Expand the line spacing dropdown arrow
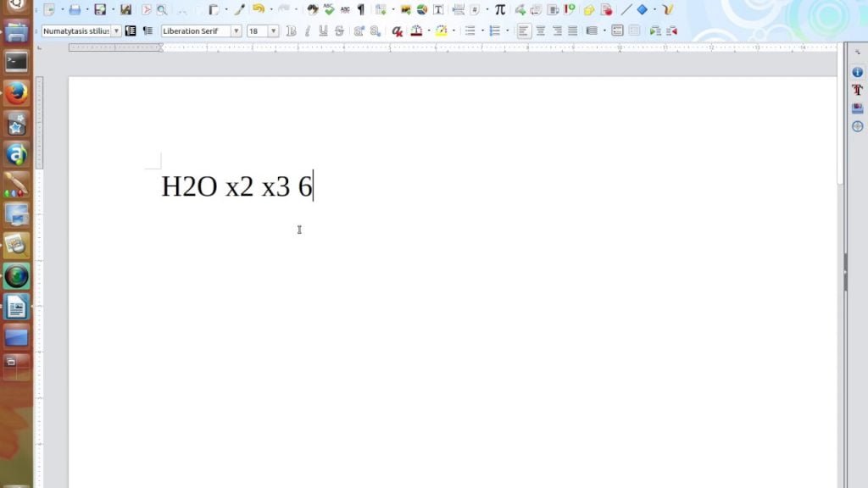 click(604, 31)
